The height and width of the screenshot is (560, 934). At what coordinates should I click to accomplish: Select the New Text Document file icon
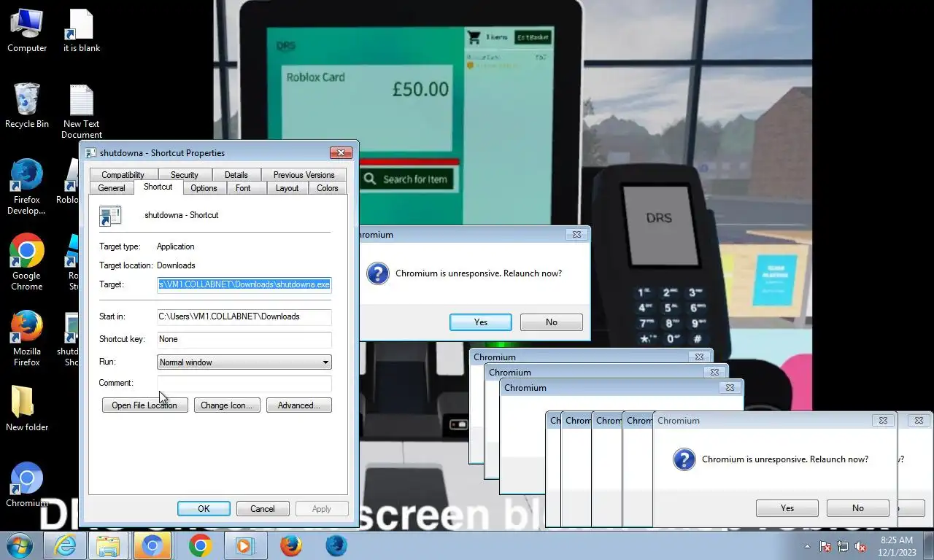[82, 112]
